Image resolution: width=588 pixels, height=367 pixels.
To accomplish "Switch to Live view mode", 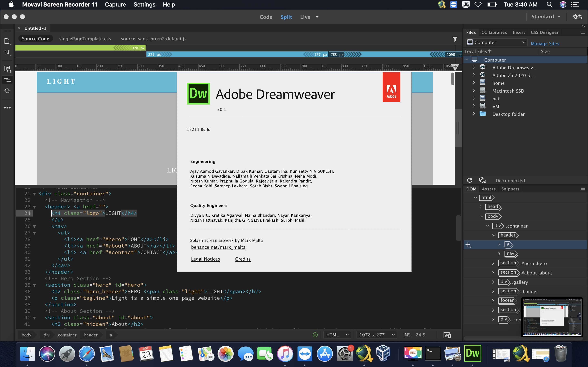I will pos(305,17).
